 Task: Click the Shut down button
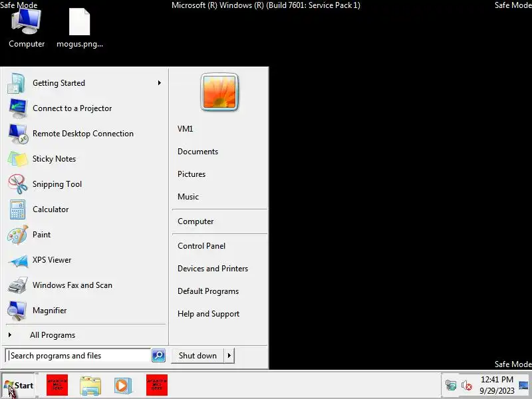click(x=198, y=356)
